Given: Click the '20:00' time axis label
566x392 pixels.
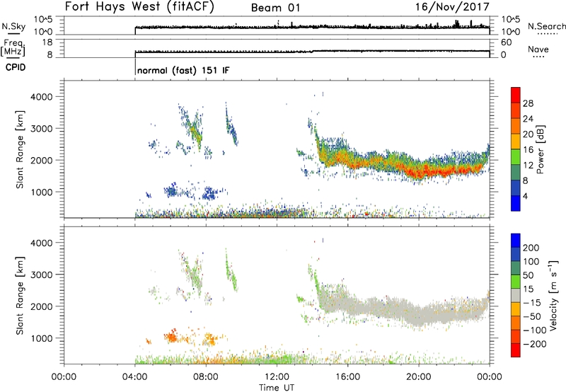Looking at the screenshot, I should 419,377.
